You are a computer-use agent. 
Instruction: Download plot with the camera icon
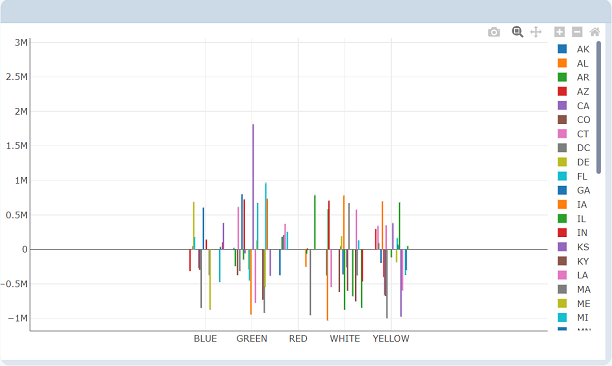click(494, 32)
